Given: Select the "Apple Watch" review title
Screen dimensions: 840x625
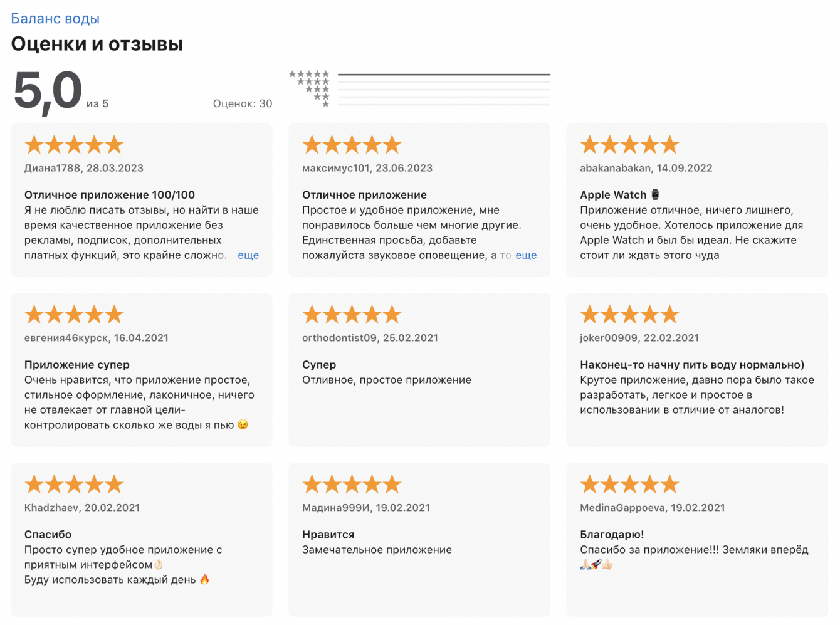Looking at the screenshot, I should point(613,195).
